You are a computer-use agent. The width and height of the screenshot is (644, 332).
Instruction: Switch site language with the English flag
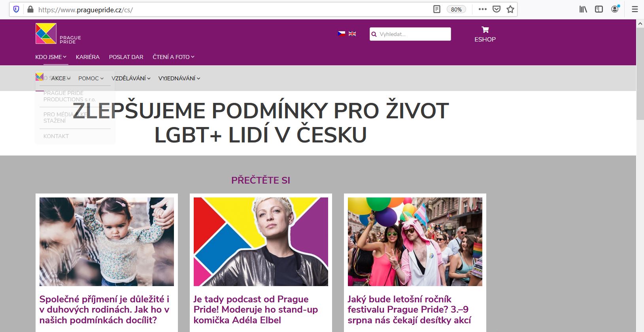pos(352,34)
